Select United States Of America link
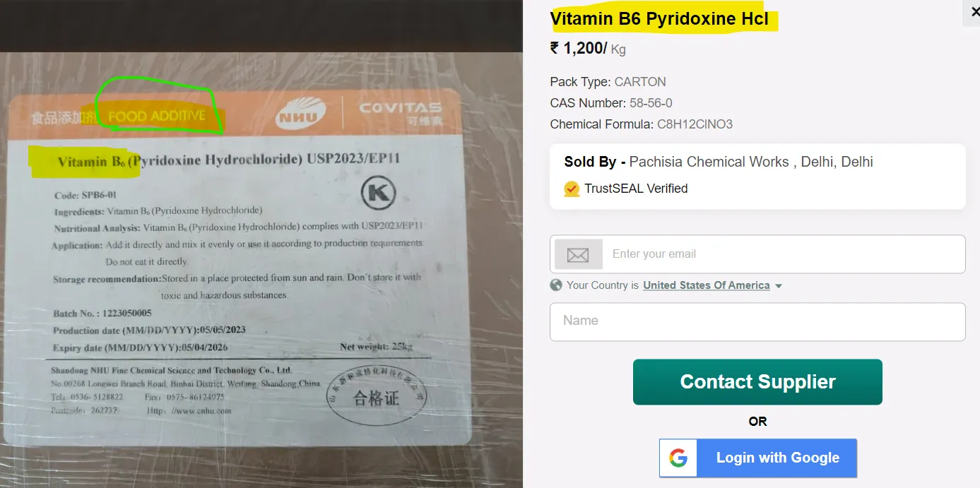The height and width of the screenshot is (488, 980). 707,285
